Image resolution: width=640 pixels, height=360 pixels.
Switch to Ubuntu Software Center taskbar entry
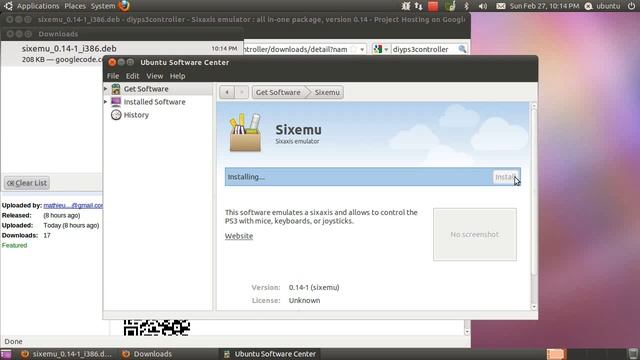(270, 354)
